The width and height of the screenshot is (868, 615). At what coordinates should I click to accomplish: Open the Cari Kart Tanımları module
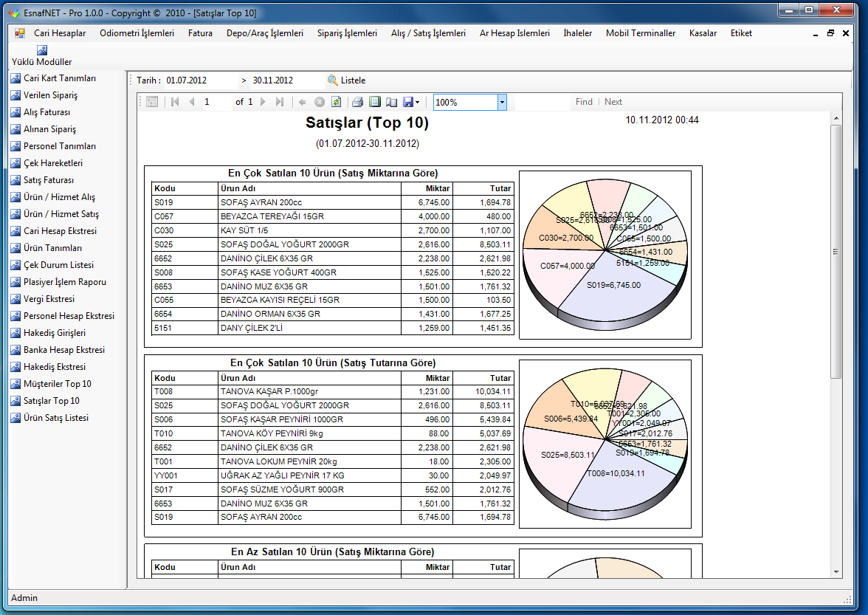click(x=54, y=78)
